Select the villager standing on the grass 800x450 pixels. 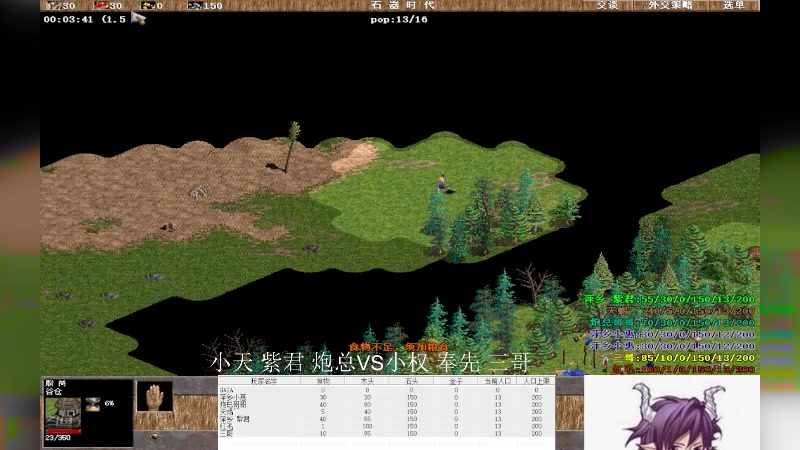442,183
